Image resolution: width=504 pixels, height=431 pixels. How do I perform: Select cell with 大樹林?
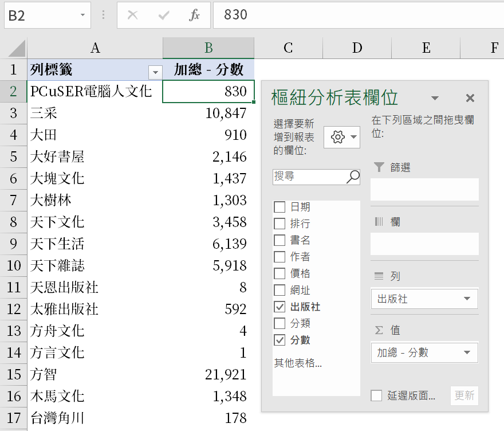95,201
